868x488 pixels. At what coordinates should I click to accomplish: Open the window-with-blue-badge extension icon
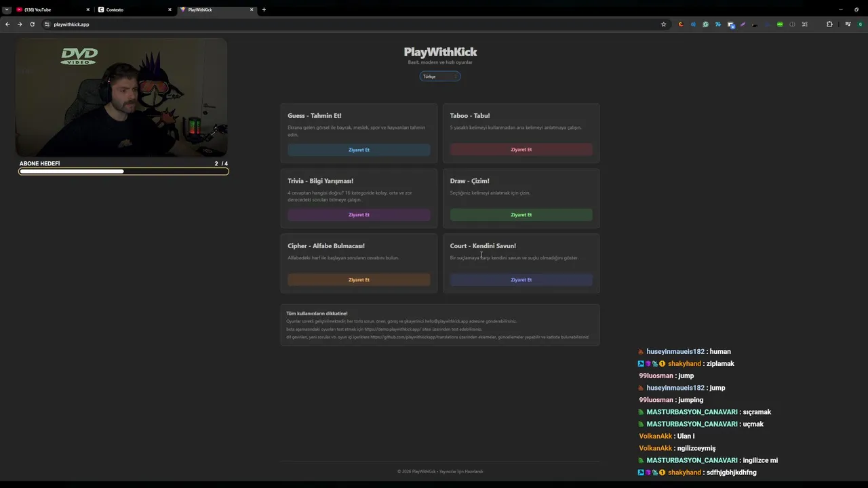click(x=730, y=24)
